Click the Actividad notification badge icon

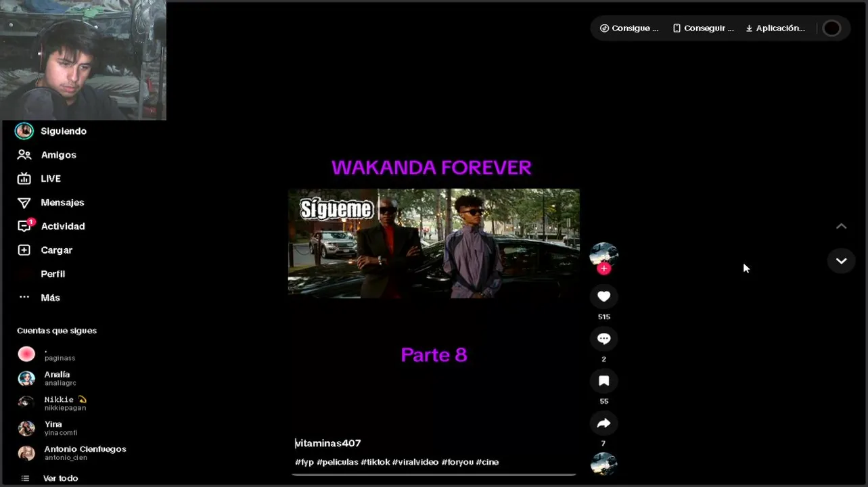tap(26, 225)
